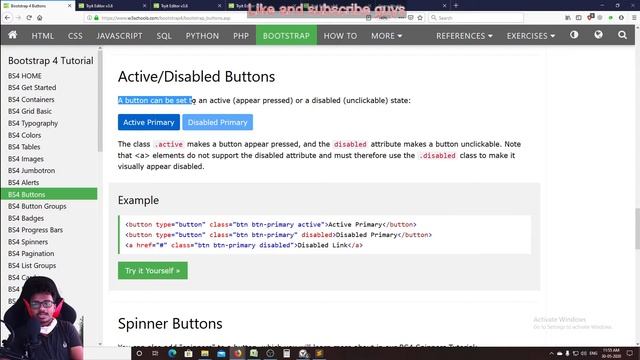Open the CSS tutorial menu item
Image resolution: width=640 pixels, height=360 pixels.
point(75,36)
